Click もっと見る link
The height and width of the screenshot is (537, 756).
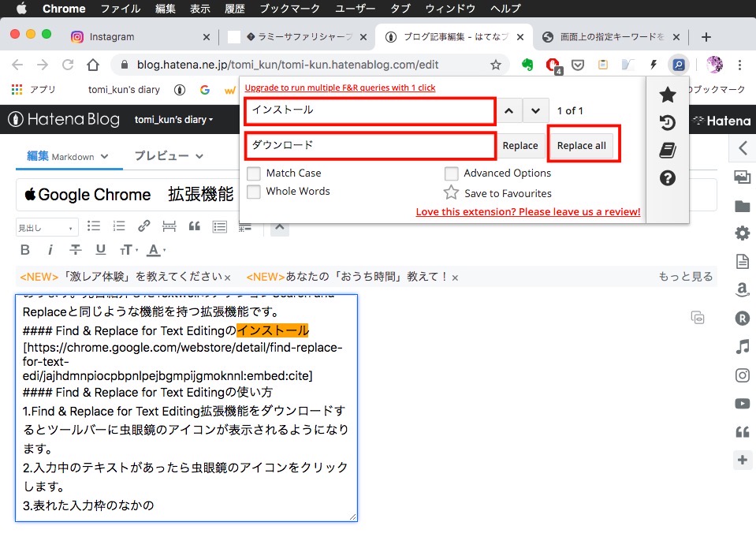click(x=686, y=277)
